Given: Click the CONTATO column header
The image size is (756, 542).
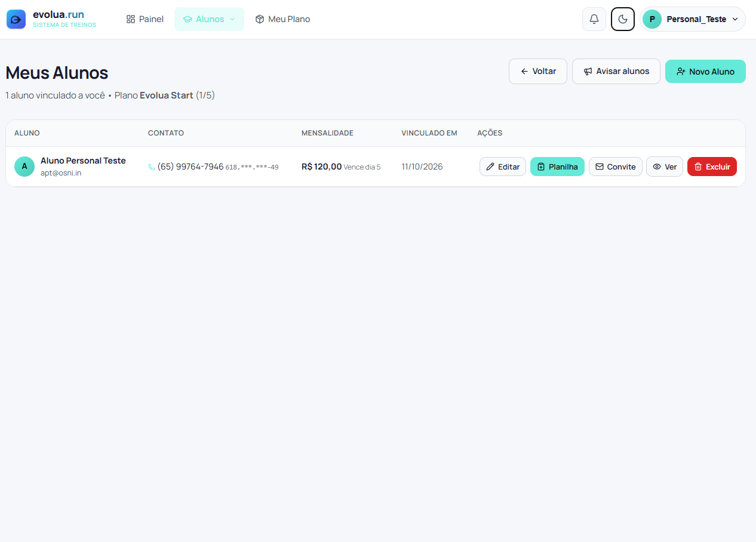Looking at the screenshot, I should (166, 133).
